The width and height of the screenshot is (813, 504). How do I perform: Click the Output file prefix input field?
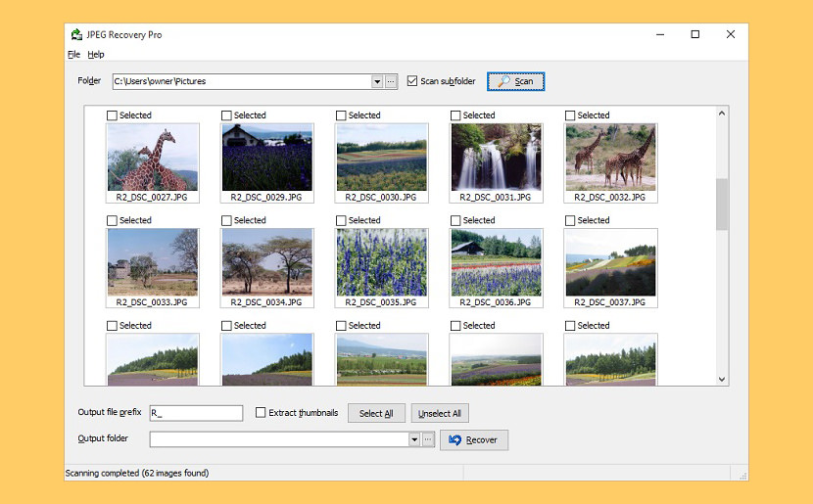196,413
